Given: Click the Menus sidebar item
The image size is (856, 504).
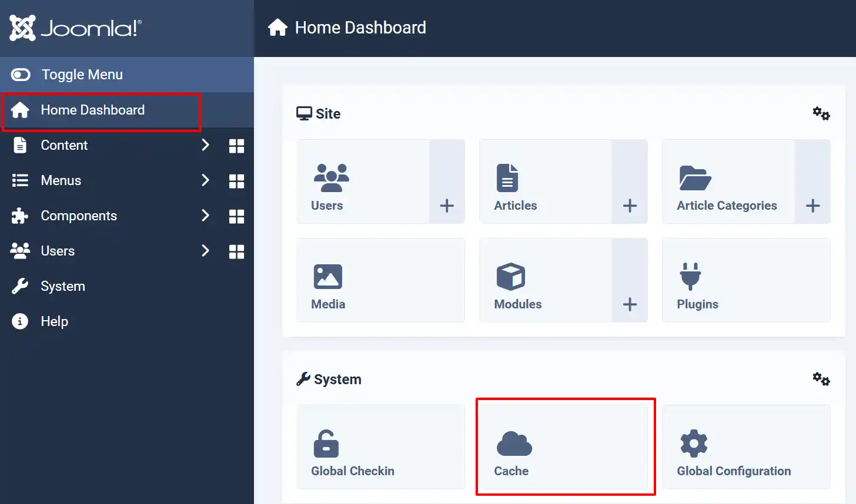Looking at the screenshot, I should 61,180.
